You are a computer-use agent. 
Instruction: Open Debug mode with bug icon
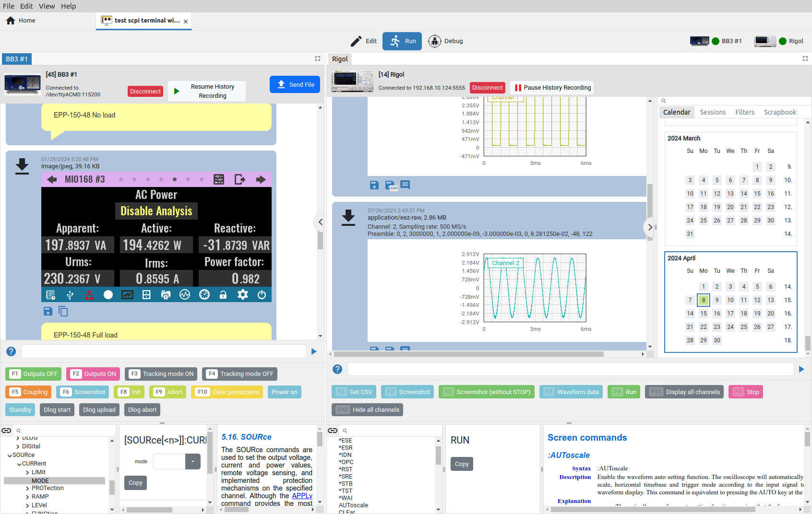pyautogui.click(x=446, y=41)
